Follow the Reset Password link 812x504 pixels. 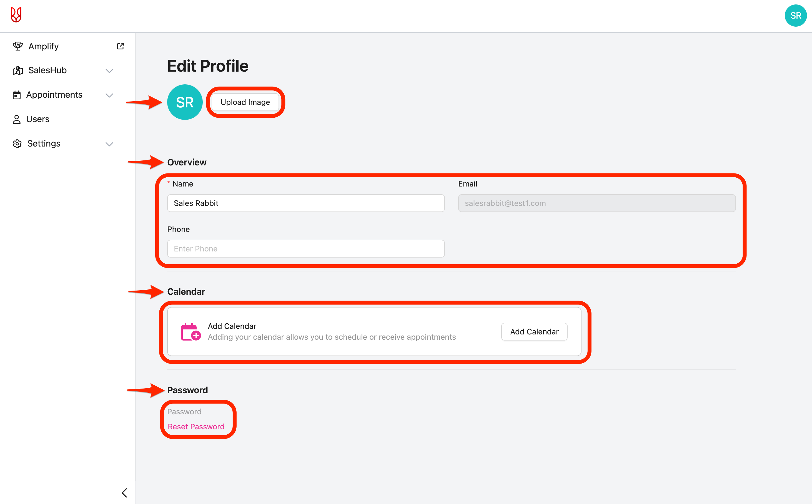[196, 427]
